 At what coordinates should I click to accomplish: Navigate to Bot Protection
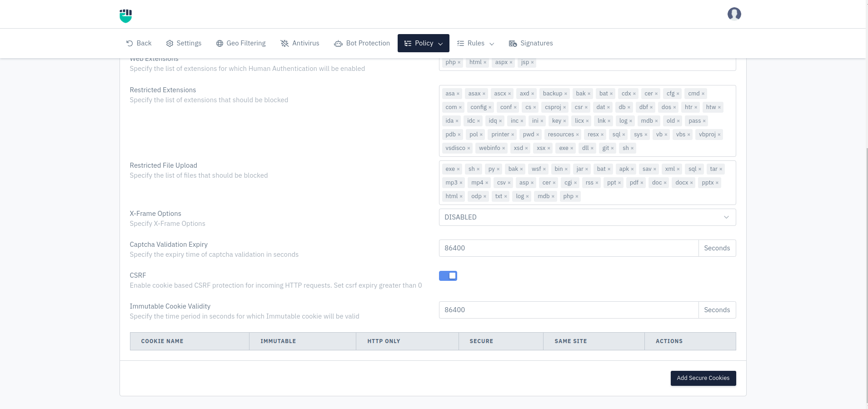click(x=362, y=43)
